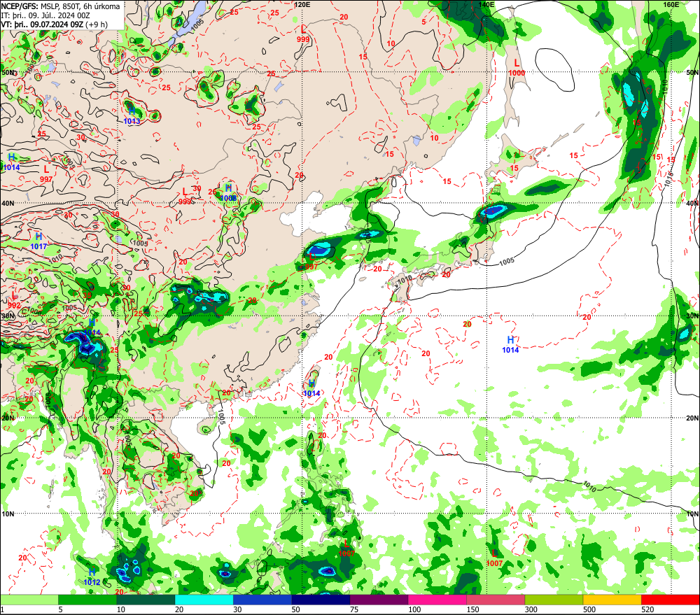Viewport: 700px width, 615px height.
Task: Select the VT valid time line showing +9 h
Action: (54, 24)
